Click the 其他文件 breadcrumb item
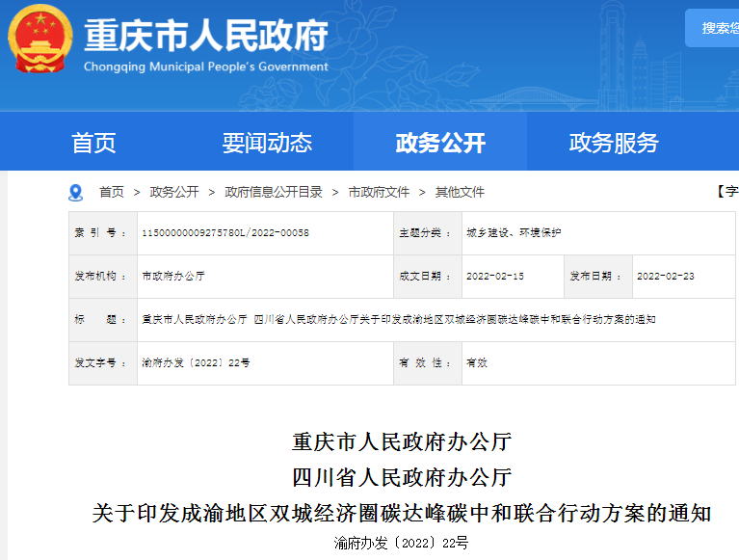Image resolution: width=739 pixels, height=560 pixels. tap(460, 193)
